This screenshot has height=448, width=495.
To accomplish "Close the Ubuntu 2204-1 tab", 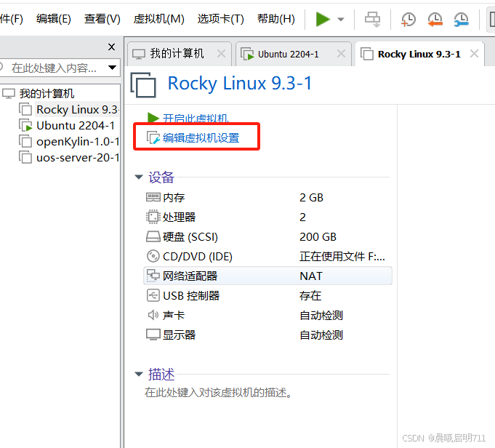I will [x=341, y=54].
